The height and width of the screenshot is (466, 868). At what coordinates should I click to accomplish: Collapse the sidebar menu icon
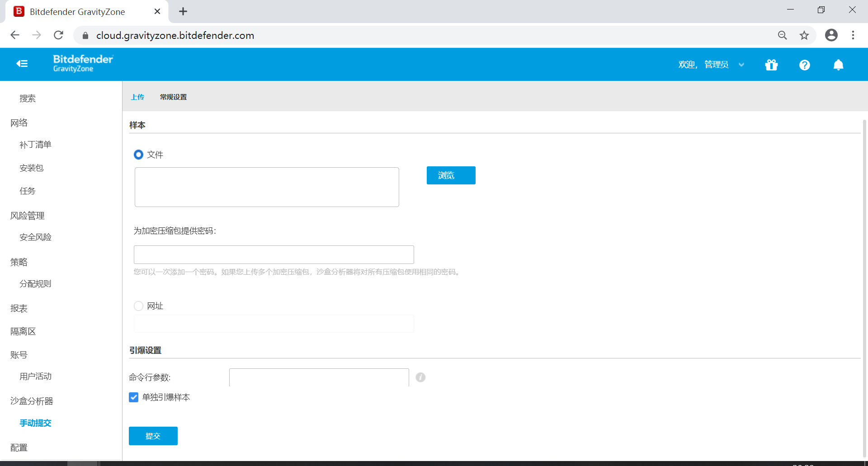[x=22, y=64]
